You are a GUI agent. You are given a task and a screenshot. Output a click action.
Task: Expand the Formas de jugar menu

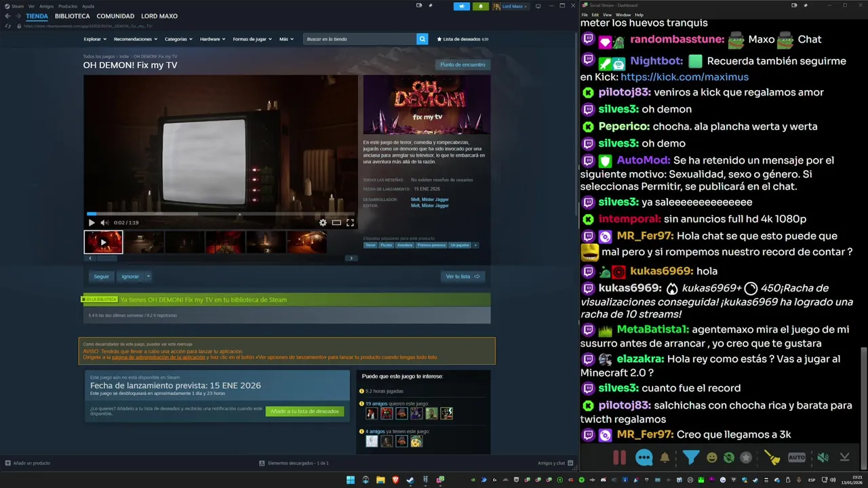(252, 39)
